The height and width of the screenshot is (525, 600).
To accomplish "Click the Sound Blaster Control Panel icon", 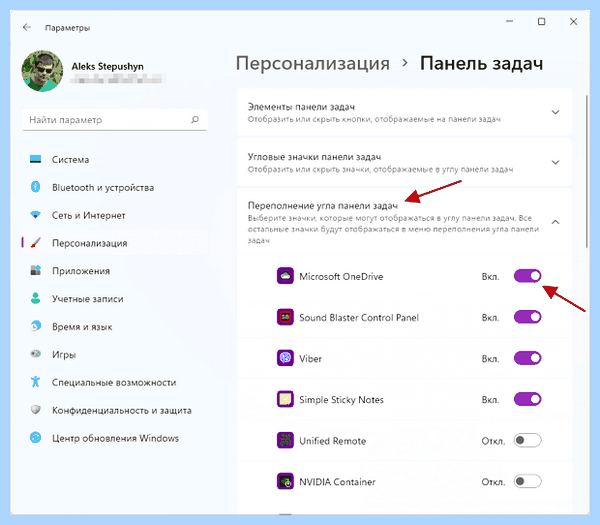I will pos(285,317).
